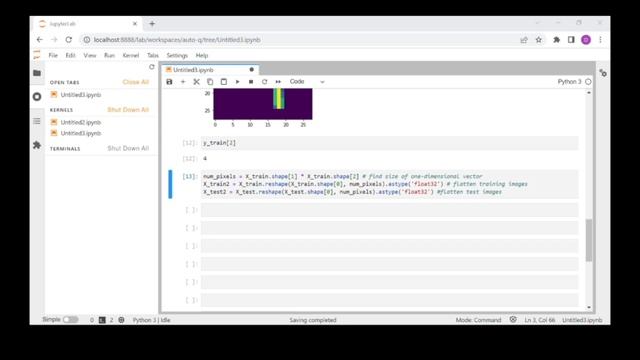Click into the y_train[2] code cell

389,143
